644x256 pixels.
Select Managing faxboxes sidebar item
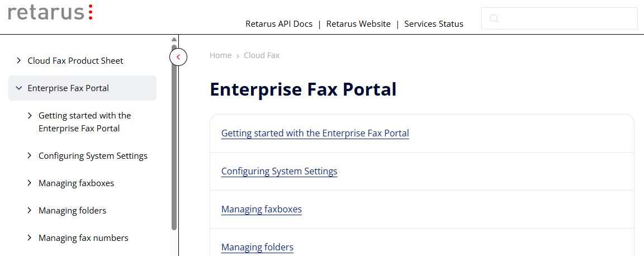point(77,183)
